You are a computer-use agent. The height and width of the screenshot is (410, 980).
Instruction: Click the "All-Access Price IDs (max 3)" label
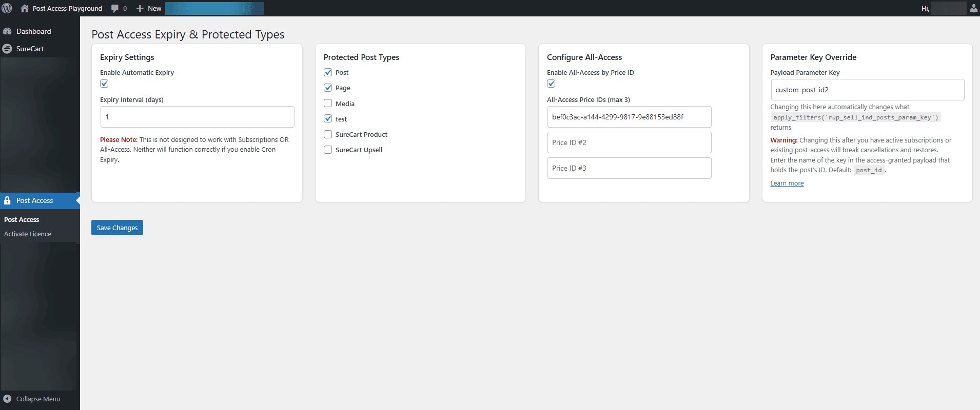589,100
